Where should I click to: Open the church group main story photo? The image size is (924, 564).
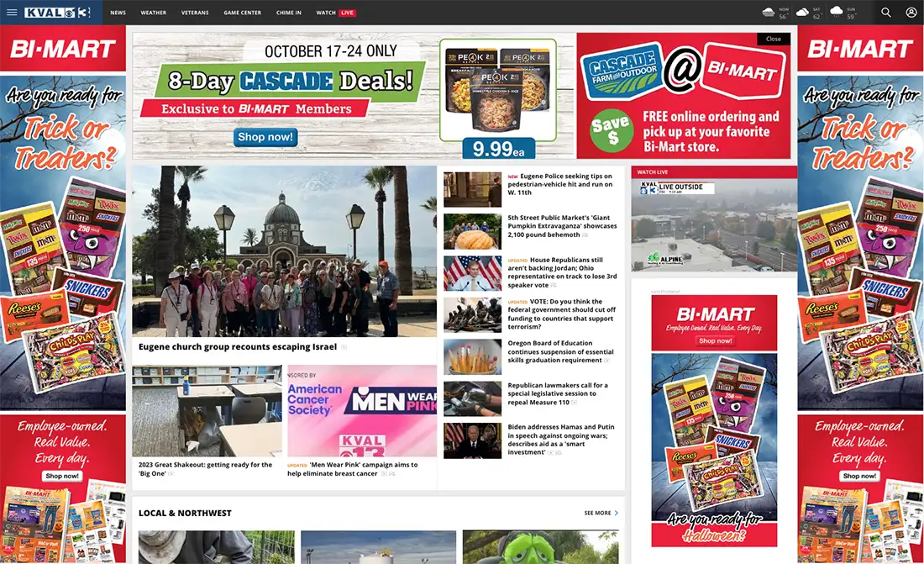284,251
